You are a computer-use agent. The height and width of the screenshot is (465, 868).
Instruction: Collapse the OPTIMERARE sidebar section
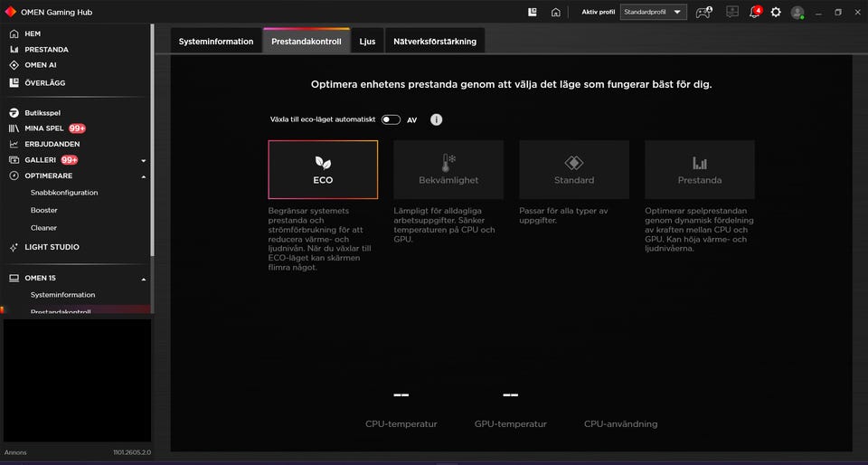point(144,176)
